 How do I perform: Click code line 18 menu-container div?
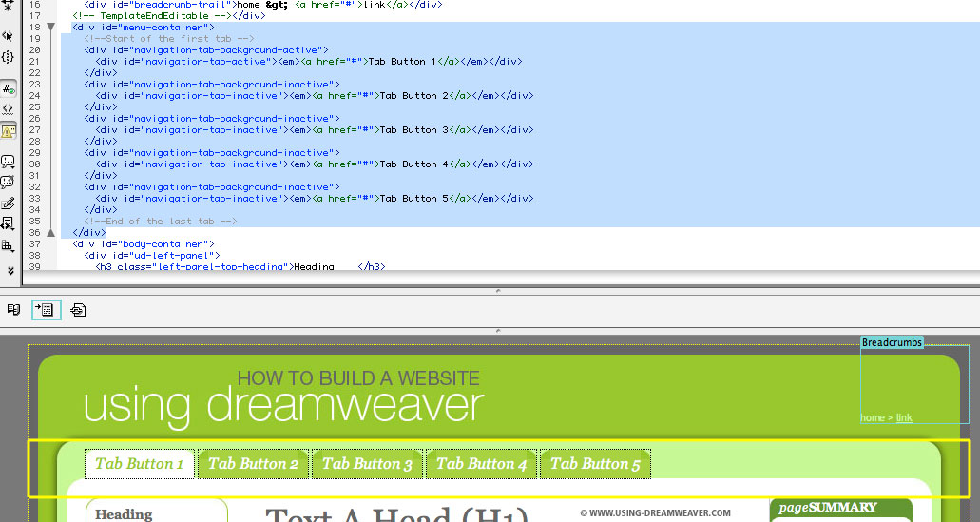tap(144, 27)
